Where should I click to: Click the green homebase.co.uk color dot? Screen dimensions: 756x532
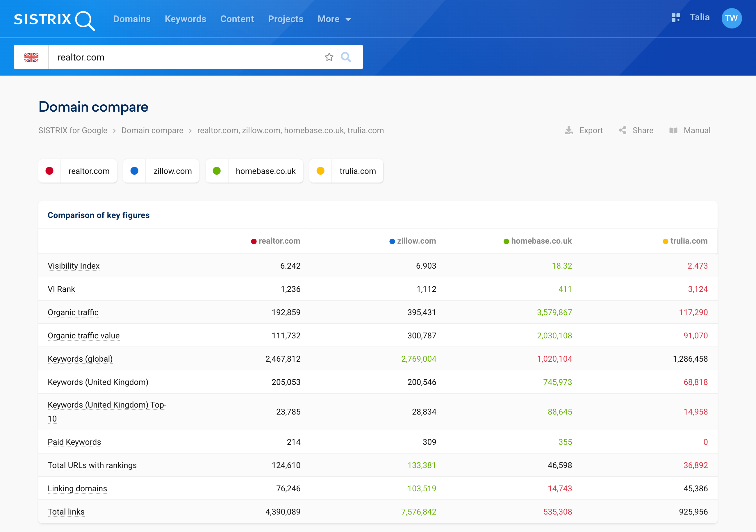pos(217,171)
